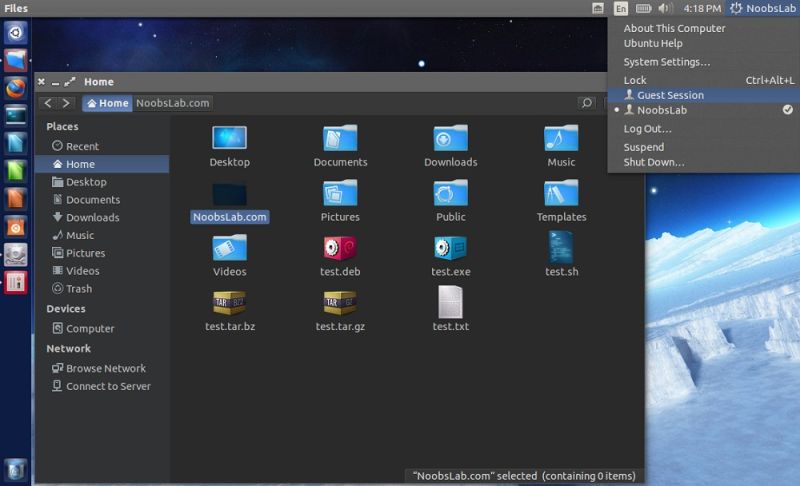Open the Ubuntu Dash launcher icon
800x486 pixels.
[x=15, y=33]
